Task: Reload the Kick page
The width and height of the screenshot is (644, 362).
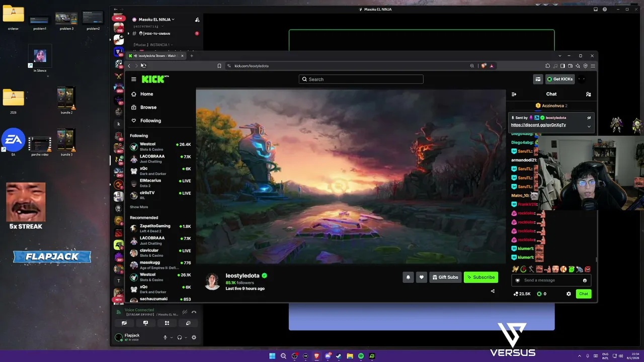Action: [143, 66]
